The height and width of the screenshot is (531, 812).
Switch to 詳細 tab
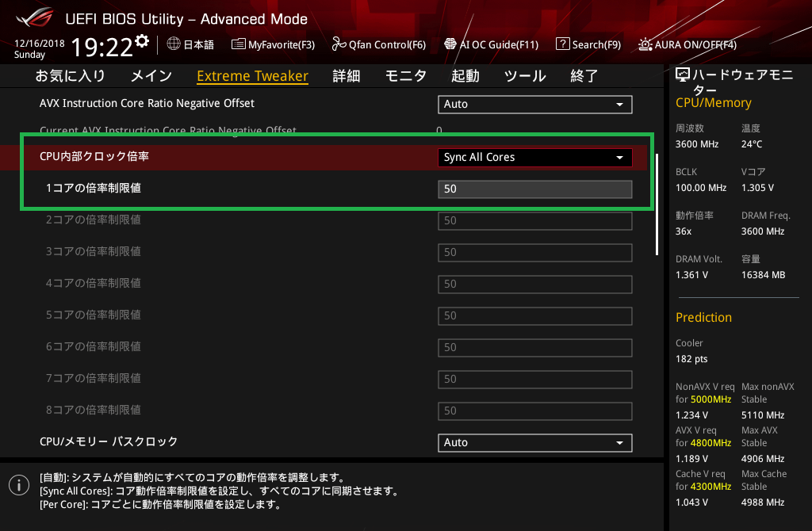tap(346, 76)
